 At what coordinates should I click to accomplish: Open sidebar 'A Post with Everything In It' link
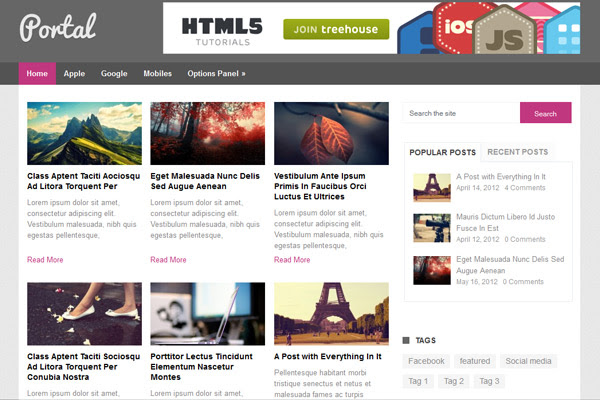(501, 176)
